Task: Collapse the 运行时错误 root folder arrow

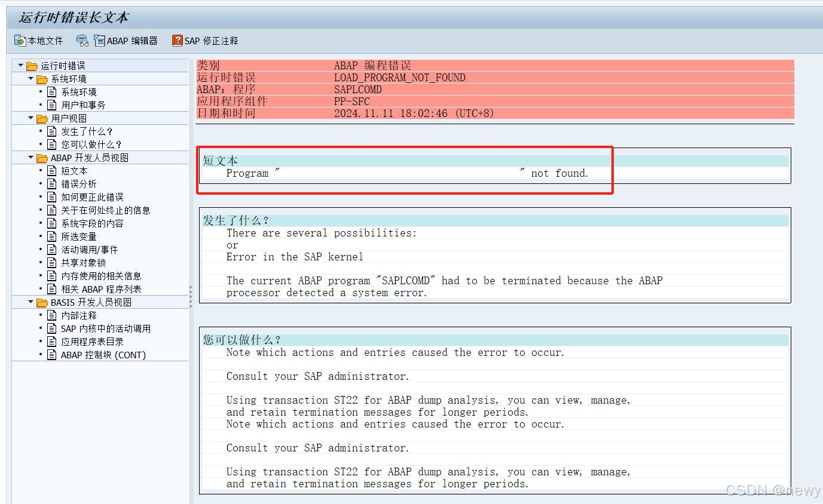Action: (20, 65)
